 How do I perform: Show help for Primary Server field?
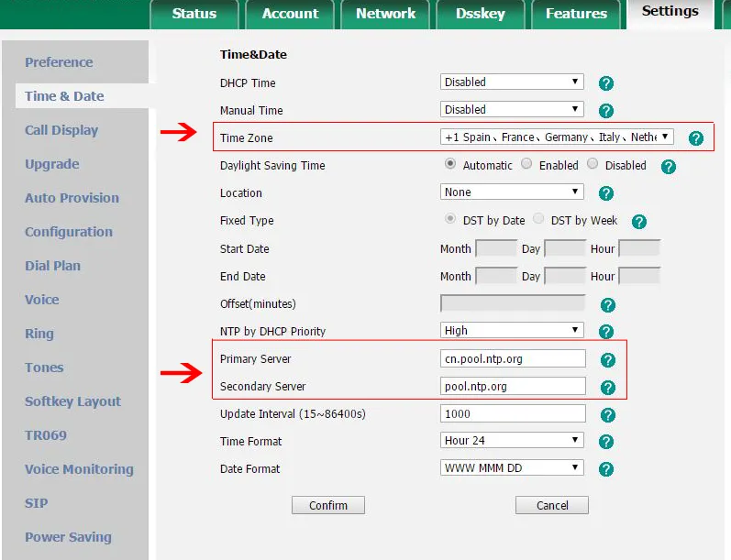tap(607, 360)
